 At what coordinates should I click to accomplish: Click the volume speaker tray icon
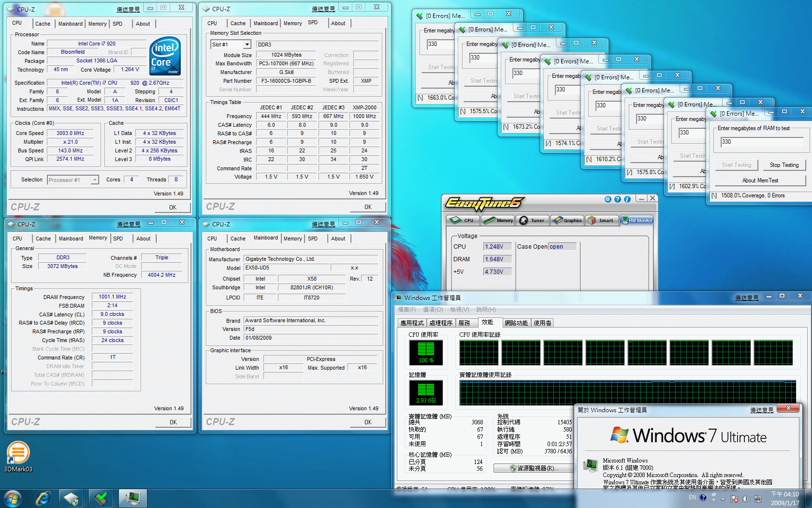(x=746, y=498)
